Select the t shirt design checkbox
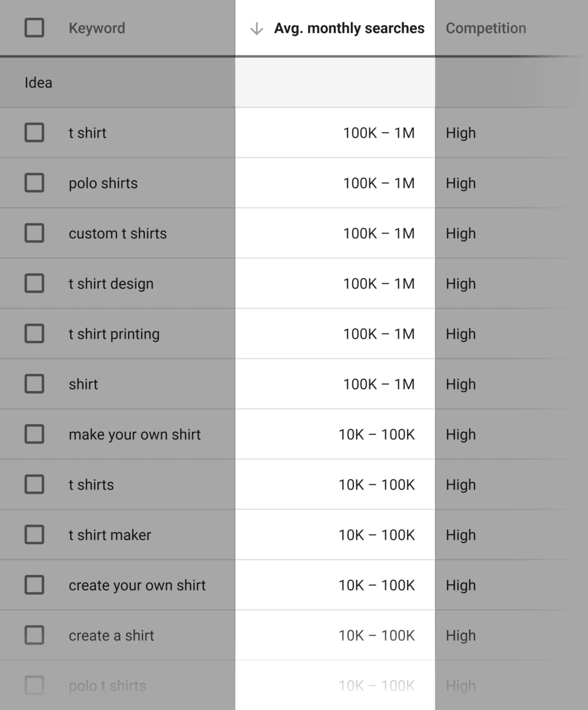The height and width of the screenshot is (710, 588). pos(34,283)
